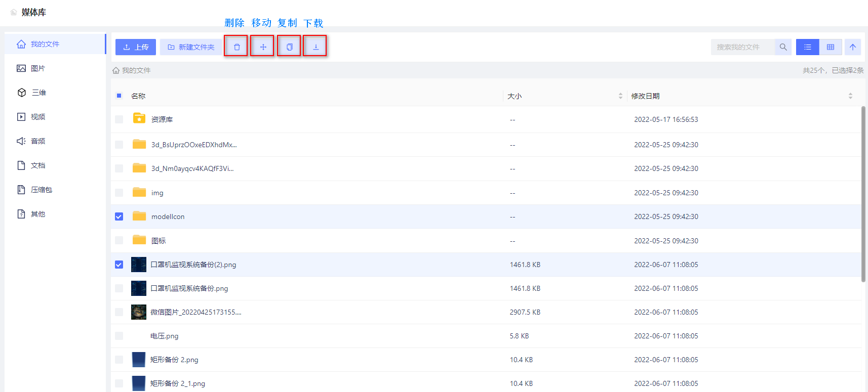The image size is (868, 392).
Task: Check the 资源库 row checkbox
Action: click(x=119, y=119)
